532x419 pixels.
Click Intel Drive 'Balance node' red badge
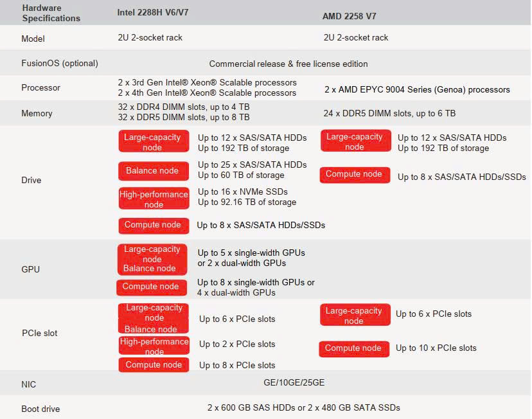[x=154, y=171]
